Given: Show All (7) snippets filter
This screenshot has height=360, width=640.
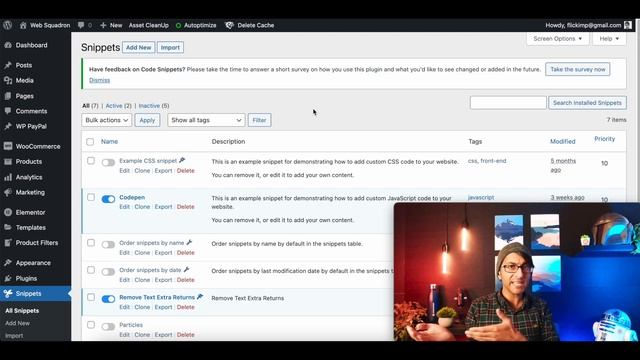Looking at the screenshot, I should [x=90, y=106].
